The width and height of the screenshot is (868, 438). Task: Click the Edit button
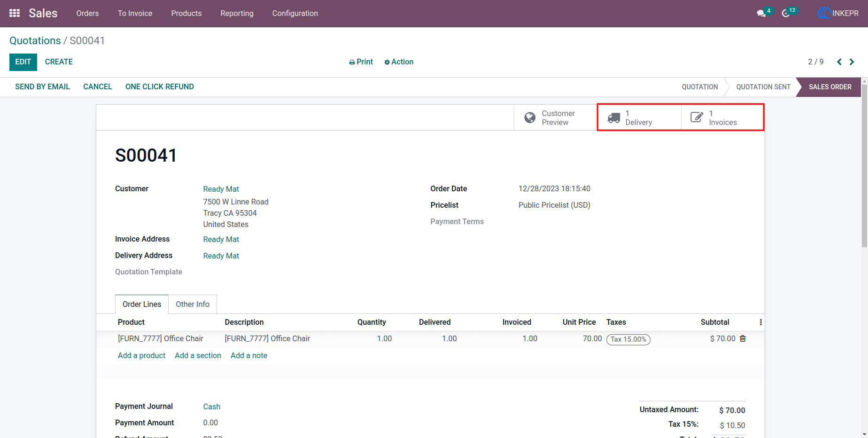pos(23,62)
